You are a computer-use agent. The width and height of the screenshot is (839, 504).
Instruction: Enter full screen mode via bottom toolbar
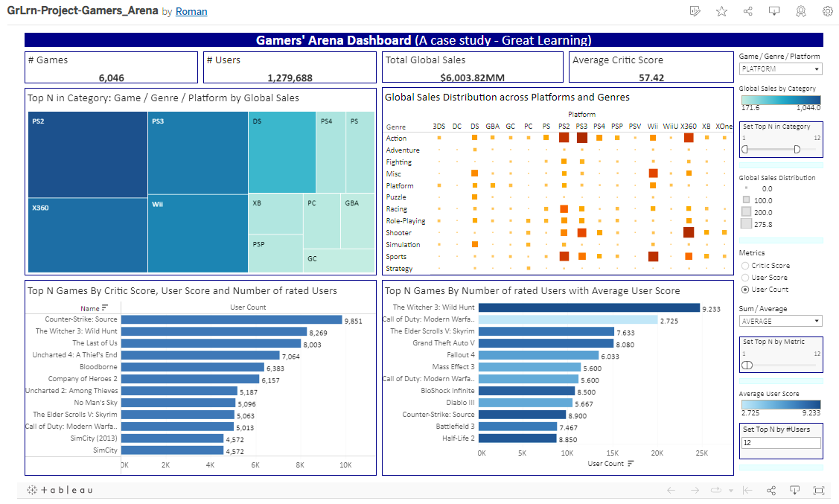pos(819,490)
